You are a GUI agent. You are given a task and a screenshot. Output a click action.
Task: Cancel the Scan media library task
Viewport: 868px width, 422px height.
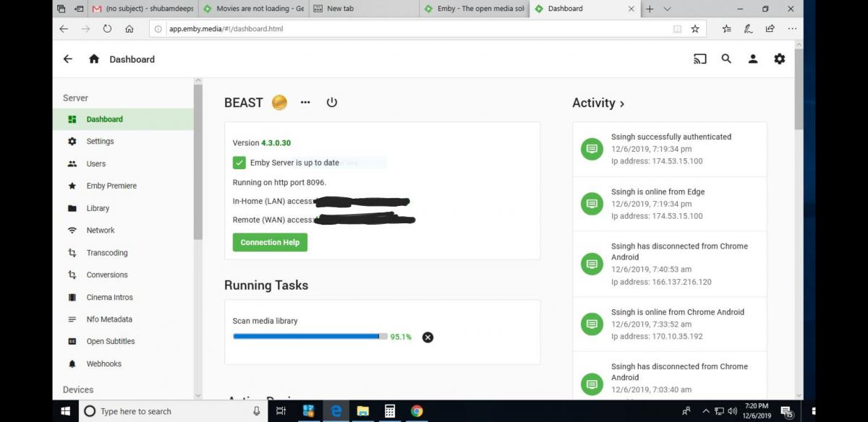coord(427,337)
